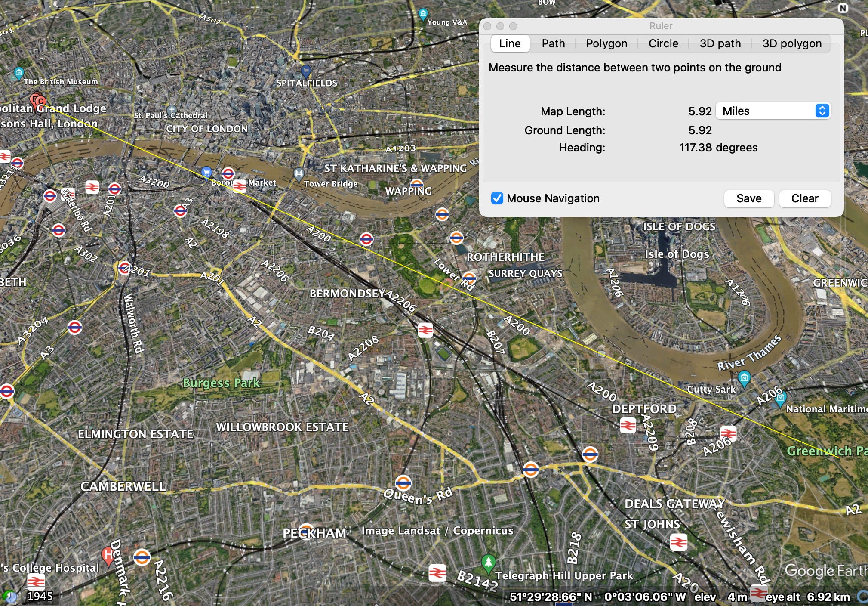Open the 3D polygon tab

coord(792,43)
